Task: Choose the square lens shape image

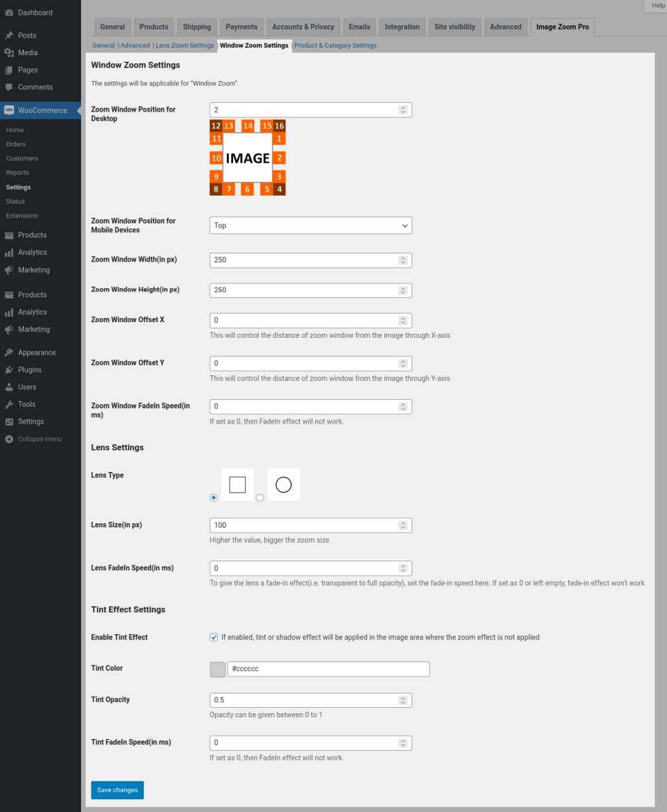Action: coord(238,485)
